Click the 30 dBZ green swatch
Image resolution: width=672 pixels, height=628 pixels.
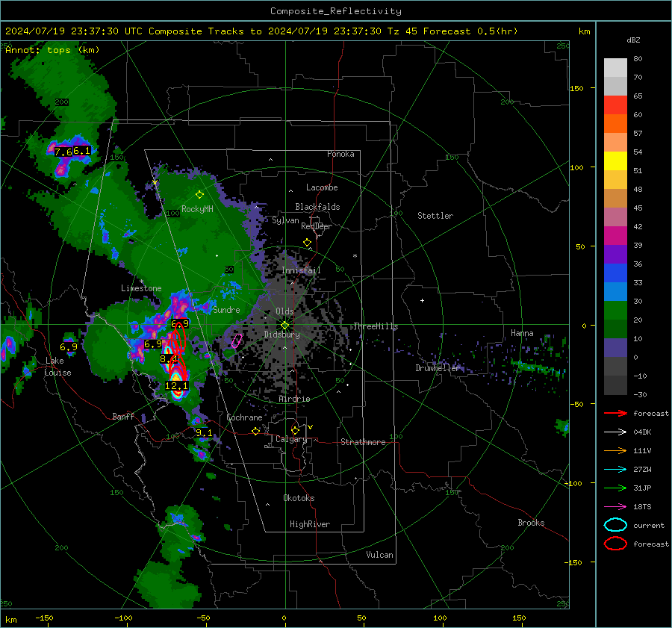coord(615,310)
